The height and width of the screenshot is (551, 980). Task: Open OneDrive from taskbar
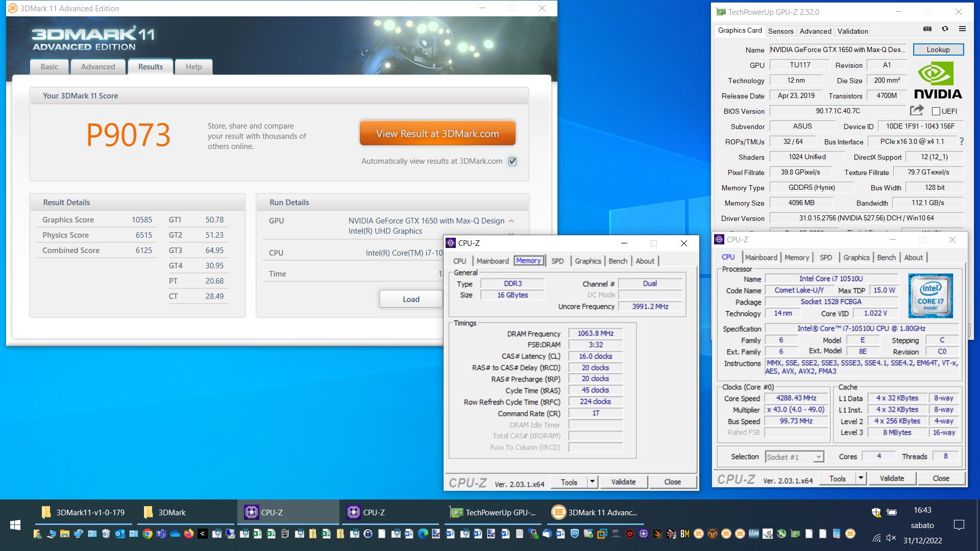[175, 534]
